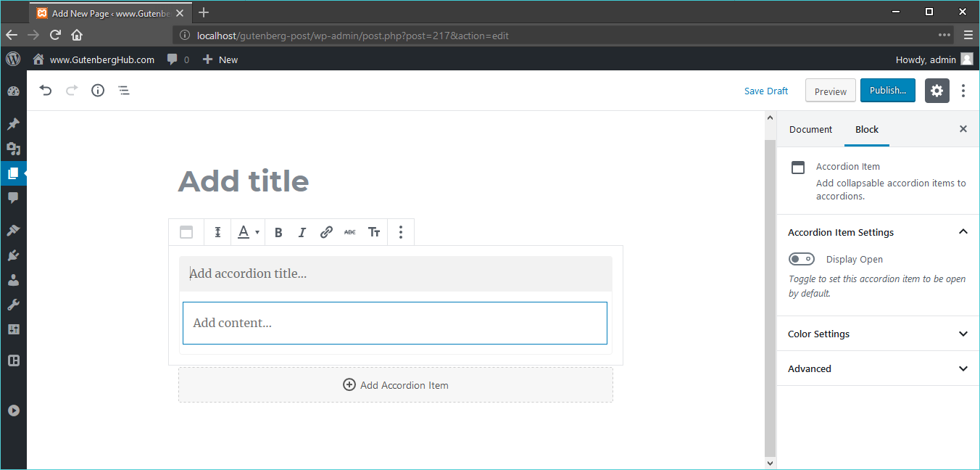Toggle bold formatting in block toolbar
This screenshot has height=470, width=980.
coord(278,231)
